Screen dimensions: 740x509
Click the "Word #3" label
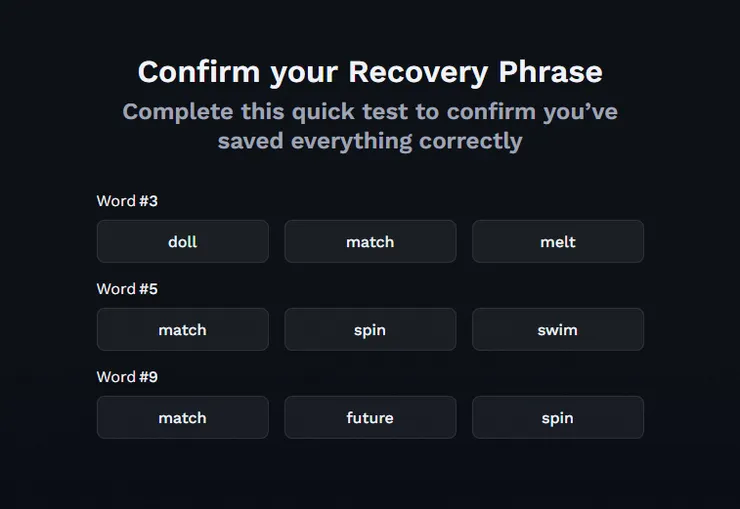coord(127,201)
